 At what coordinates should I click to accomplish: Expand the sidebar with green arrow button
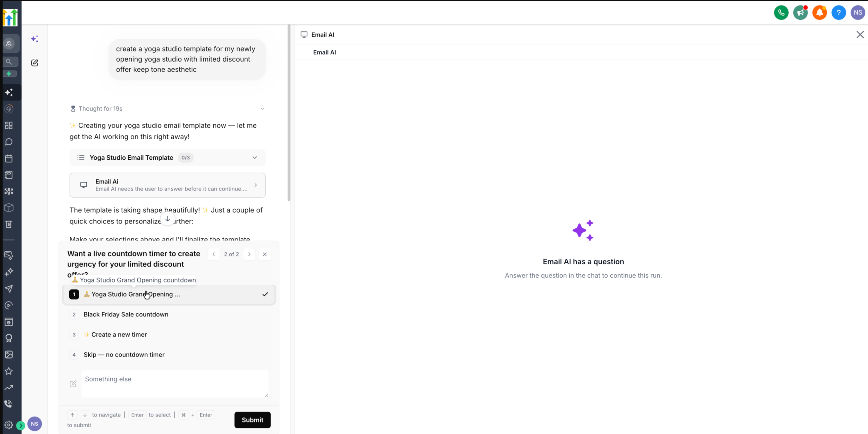pos(21,425)
